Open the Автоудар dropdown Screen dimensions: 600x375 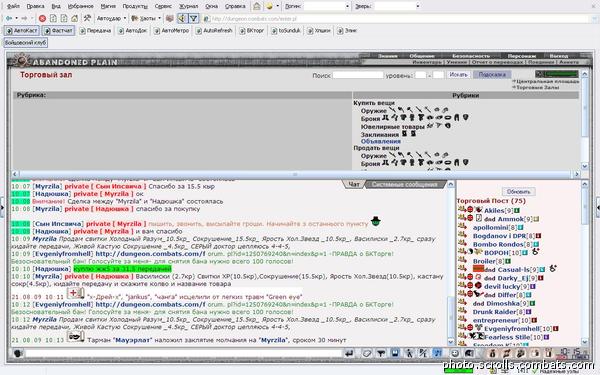[x=111, y=18]
